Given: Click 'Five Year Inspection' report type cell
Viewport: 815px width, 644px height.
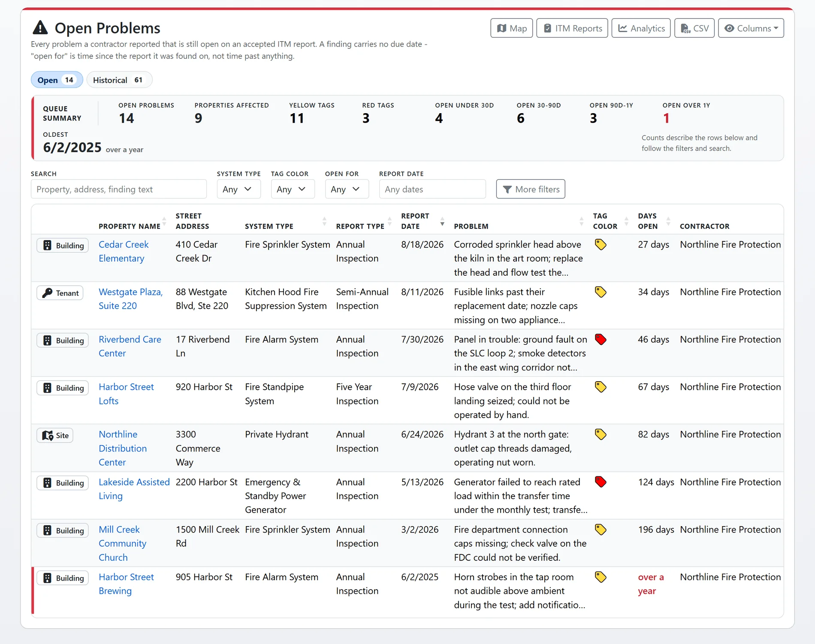Looking at the screenshot, I should click(x=357, y=394).
